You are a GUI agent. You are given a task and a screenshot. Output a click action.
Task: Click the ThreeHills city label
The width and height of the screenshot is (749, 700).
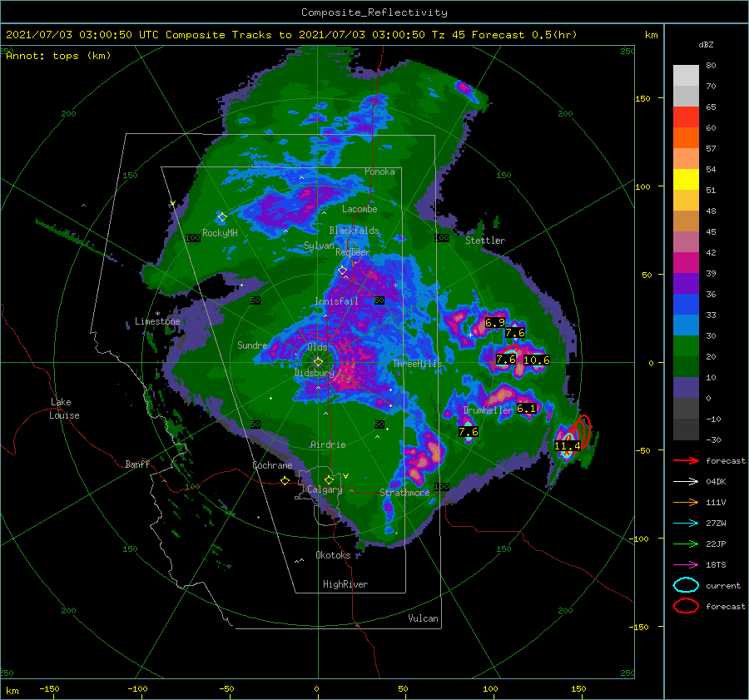coord(417,364)
